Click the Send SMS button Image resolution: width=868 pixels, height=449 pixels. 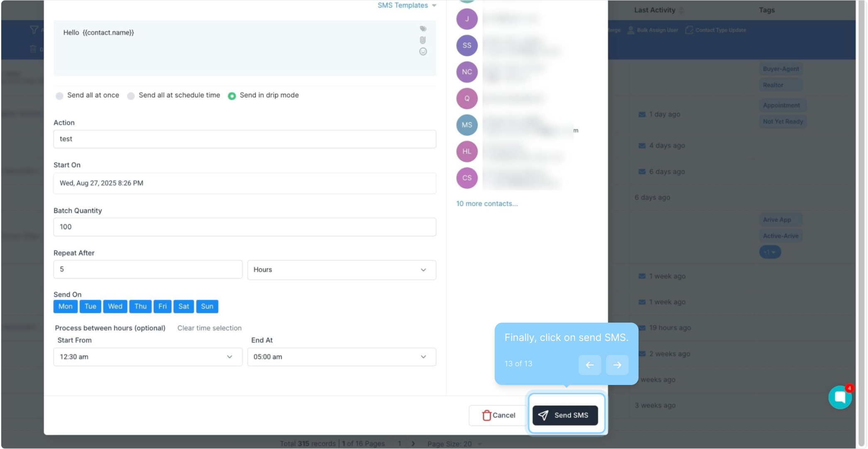point(565,415)
